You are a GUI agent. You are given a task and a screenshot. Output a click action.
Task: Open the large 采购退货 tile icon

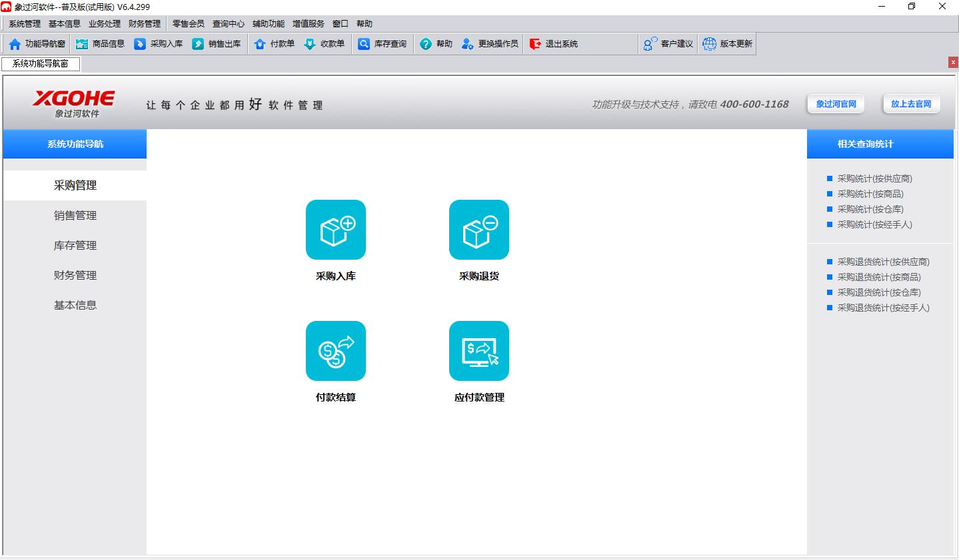click(x=479, y=230)
